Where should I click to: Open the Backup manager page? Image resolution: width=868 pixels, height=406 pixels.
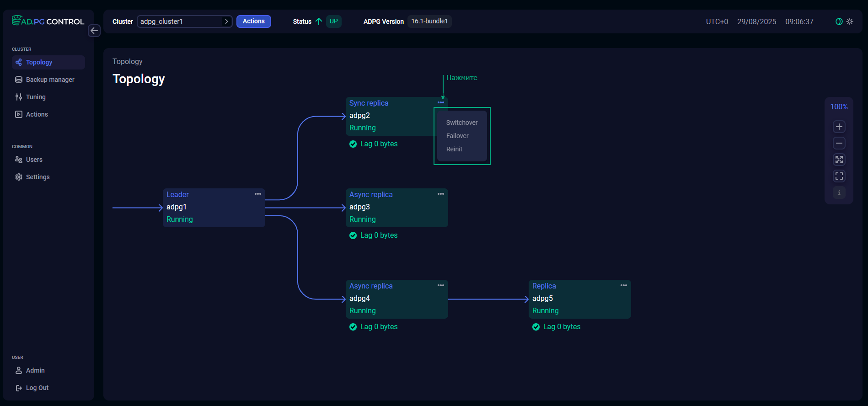49,80
